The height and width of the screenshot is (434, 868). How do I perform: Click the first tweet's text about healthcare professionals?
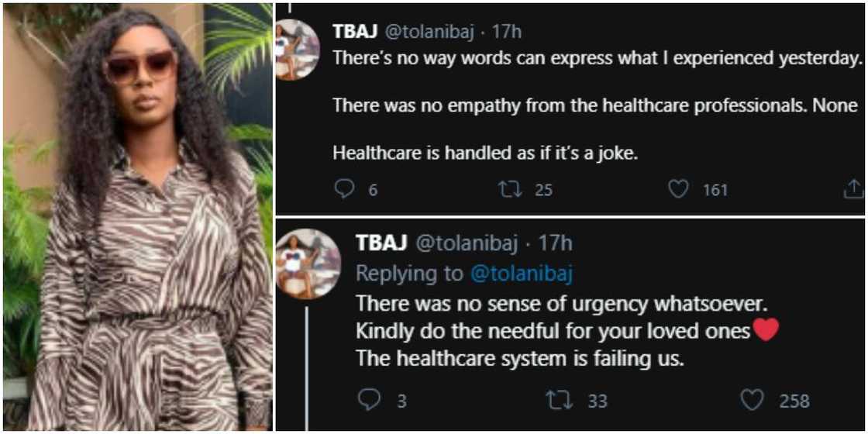(594, 106)
